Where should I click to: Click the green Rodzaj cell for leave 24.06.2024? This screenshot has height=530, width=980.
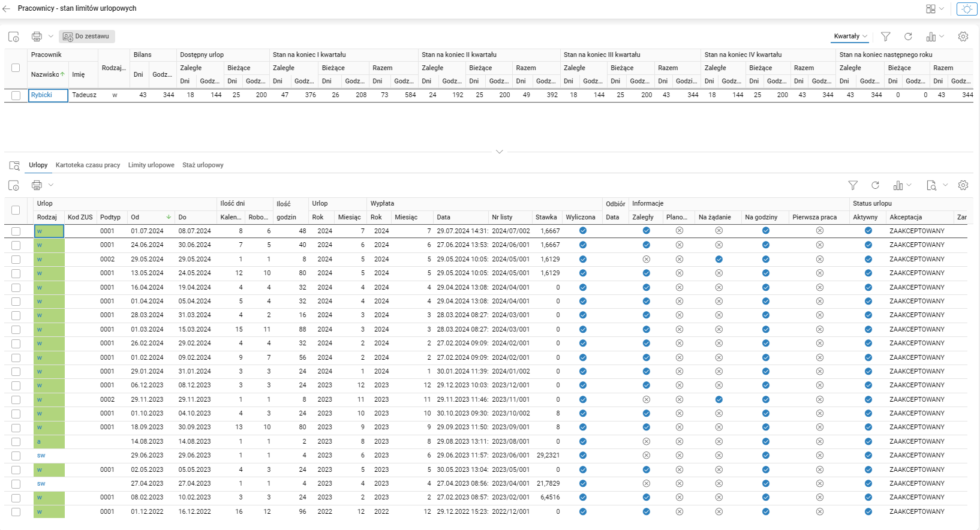(x=49, y=245)
